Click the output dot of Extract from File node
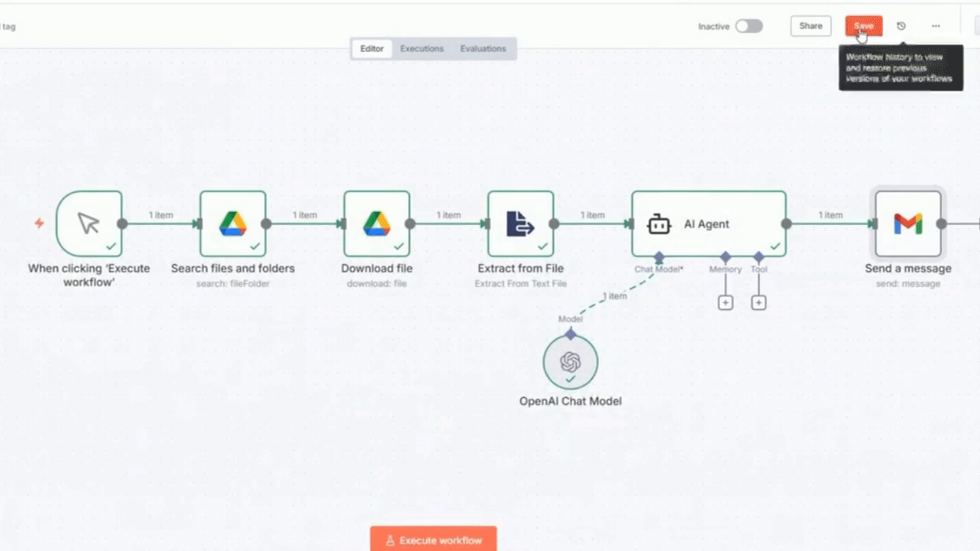Viewport: 980px width, 551px height. point(554,224)
